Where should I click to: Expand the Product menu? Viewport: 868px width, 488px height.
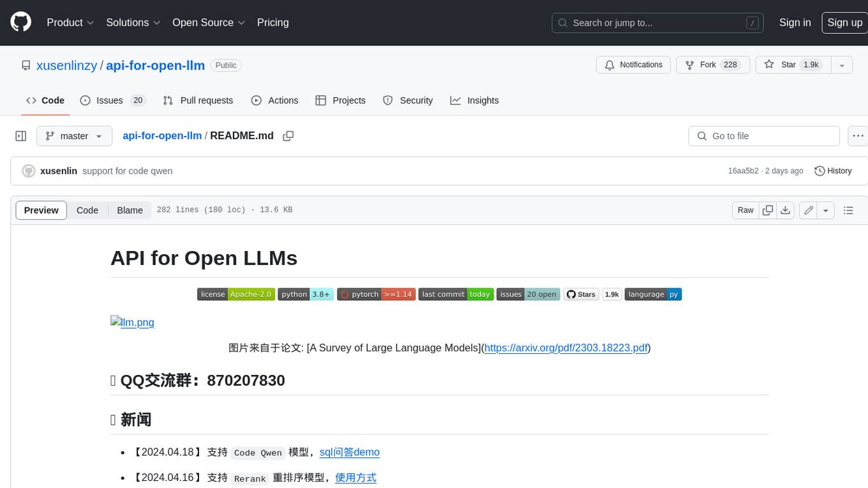point(70,22)
